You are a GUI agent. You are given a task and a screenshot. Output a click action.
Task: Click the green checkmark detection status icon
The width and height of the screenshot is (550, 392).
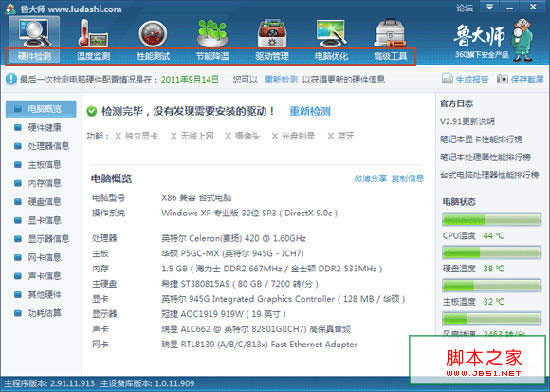(92, 111)
